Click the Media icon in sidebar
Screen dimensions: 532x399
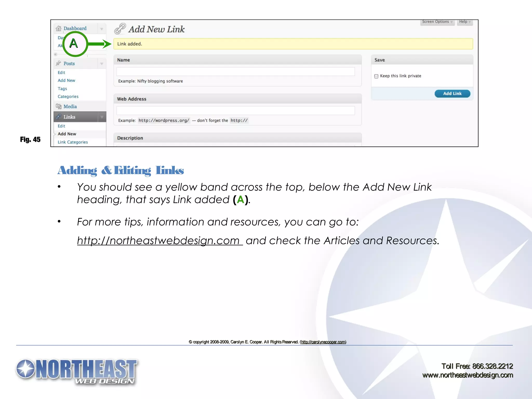point(58,106)
